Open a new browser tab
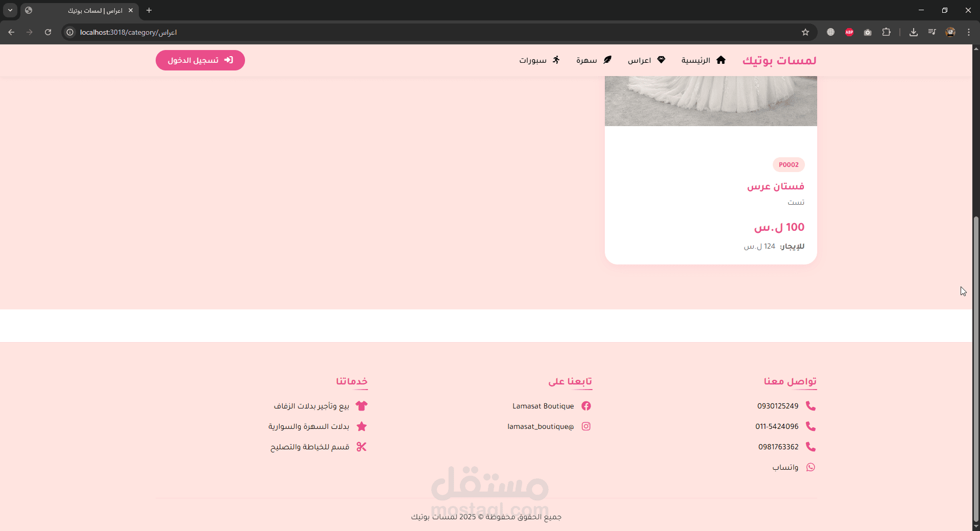The width and height of the screenshot is (980, 531). click(149, 10)
